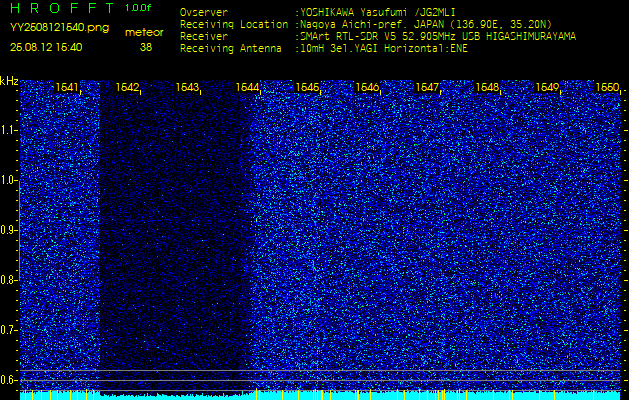Screen dimensions: 629x400
Task: Click the Receiving Location label
Action: click(x=234, y=24)
